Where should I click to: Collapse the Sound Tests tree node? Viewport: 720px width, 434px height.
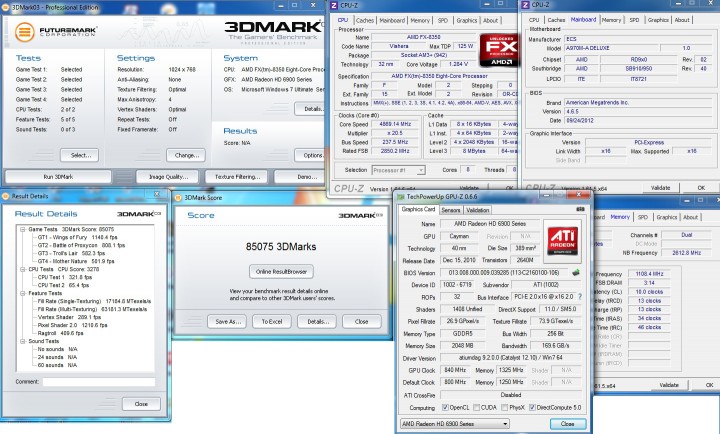[22, 341]
